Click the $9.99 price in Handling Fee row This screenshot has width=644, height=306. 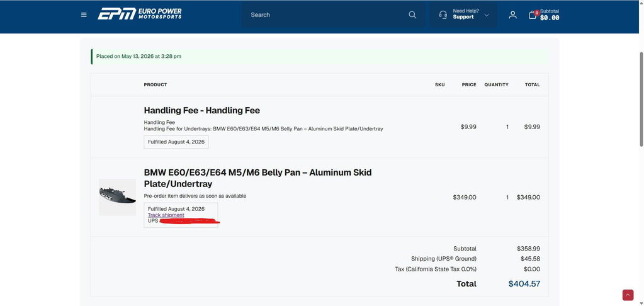(x=468, y=127)
